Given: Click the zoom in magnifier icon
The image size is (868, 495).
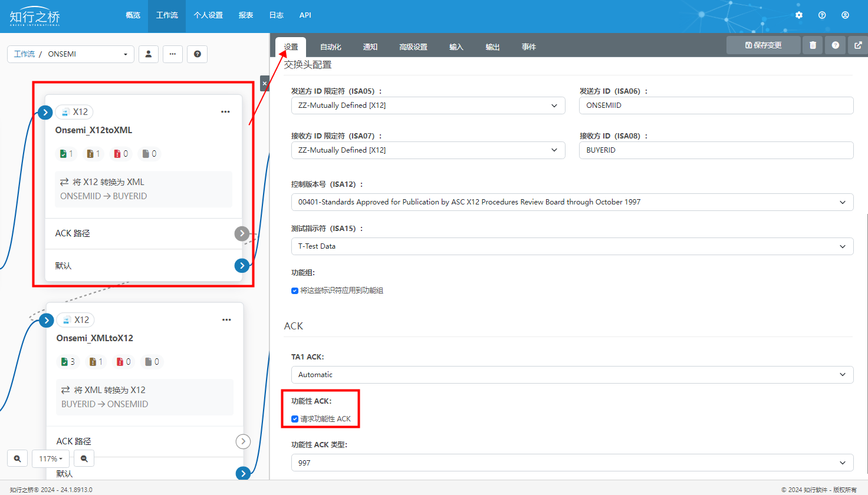Looking at the screenshot, I should (x=18, y=458).
